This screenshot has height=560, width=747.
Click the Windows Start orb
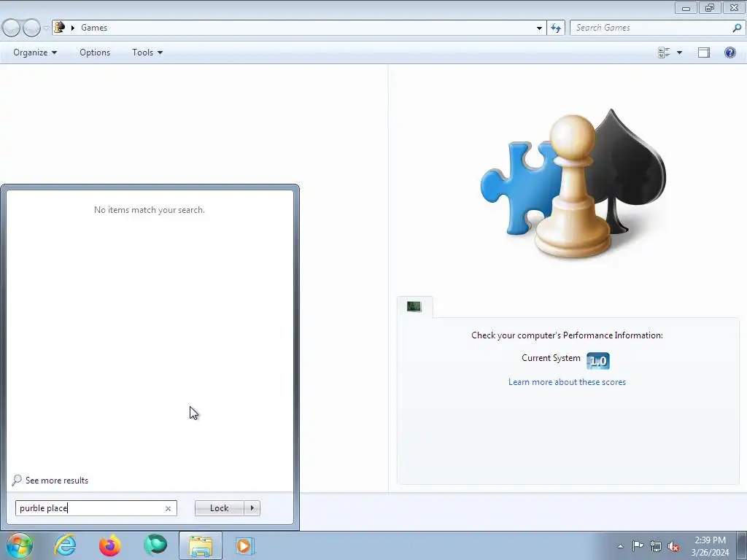tap(20, 545)
